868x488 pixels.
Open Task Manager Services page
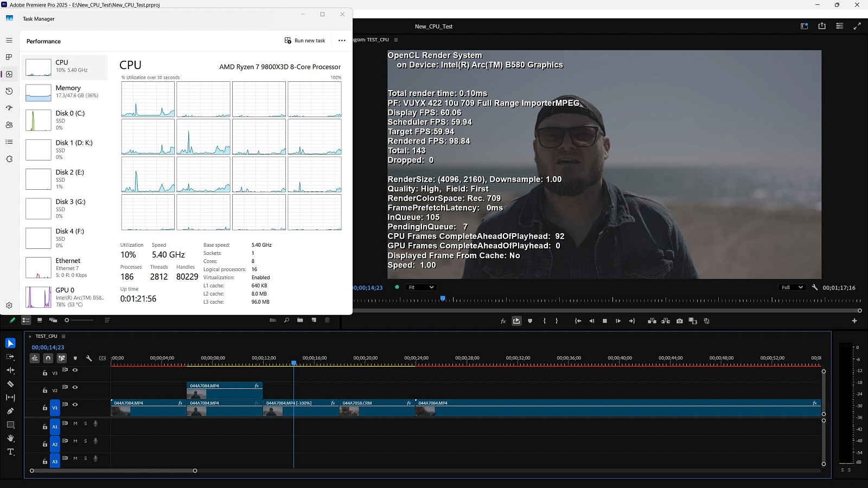click(x=9, y=159)
